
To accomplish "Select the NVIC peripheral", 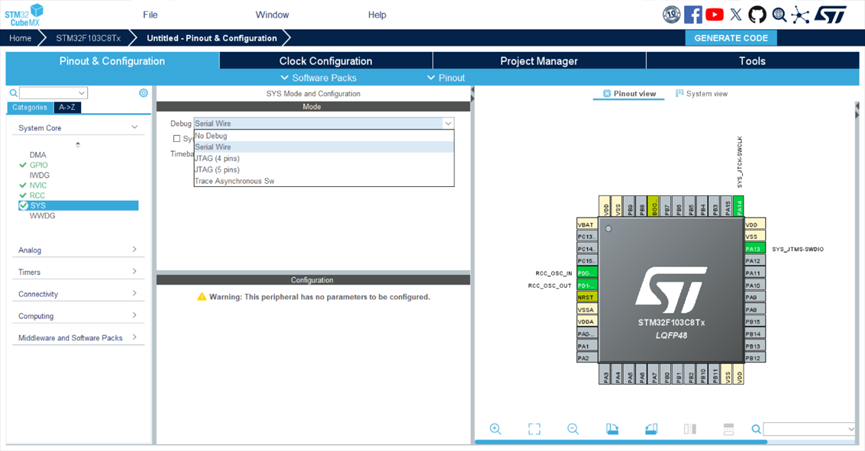I will coord(38,185).
